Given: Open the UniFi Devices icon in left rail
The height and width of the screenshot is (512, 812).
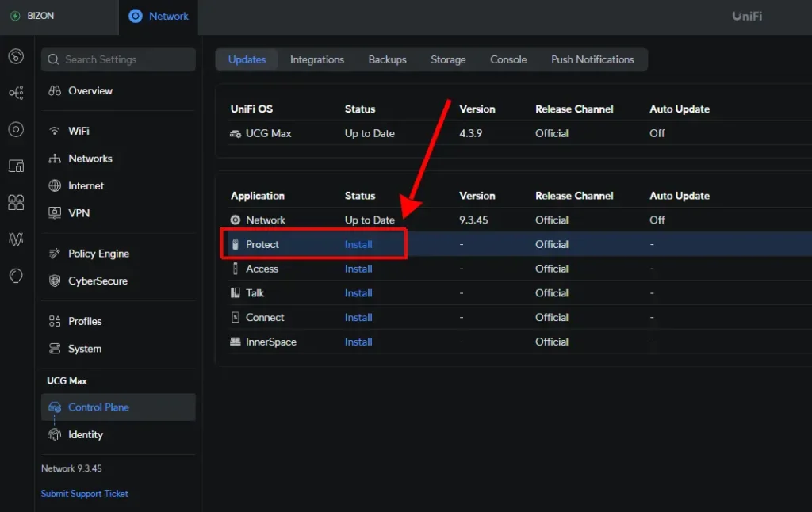Looking at the screenshot, I should [x=16, y=129].
